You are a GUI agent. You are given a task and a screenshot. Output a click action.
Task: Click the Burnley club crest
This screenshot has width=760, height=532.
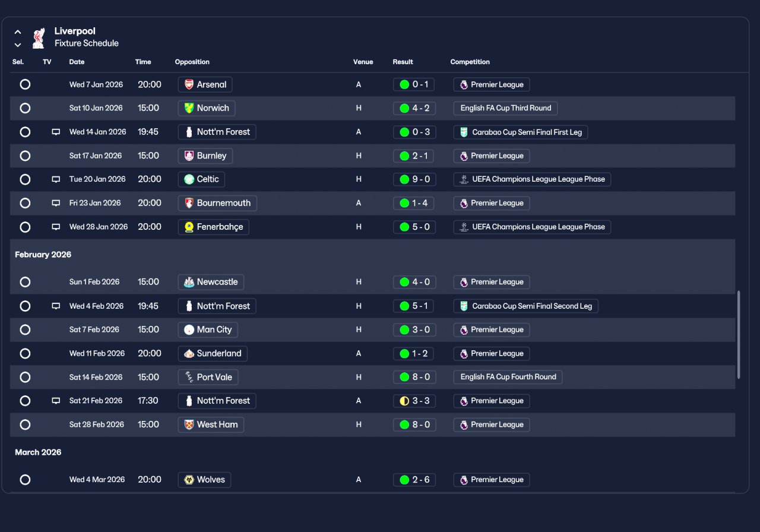click(189, 156)
